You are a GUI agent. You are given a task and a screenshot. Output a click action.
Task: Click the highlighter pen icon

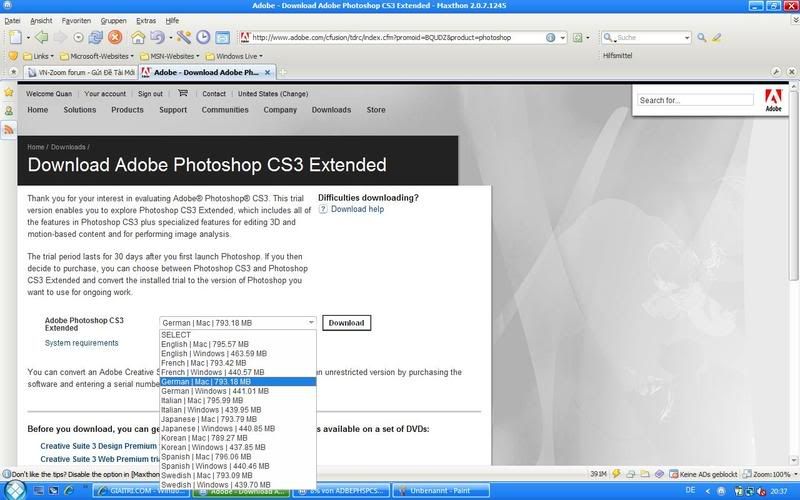pyautogui.click(x=717, y=37)
